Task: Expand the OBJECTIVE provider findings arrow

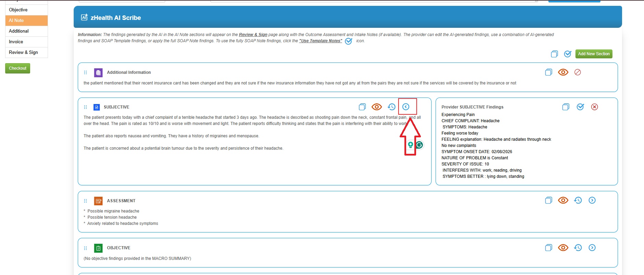Action: pyautogui.click(x=592, y=248)
